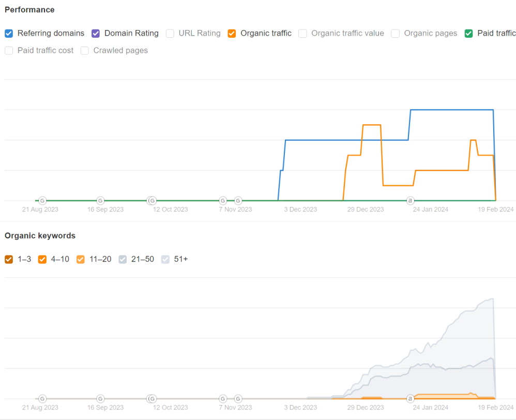Viewport: 516px width, 420px height.
Task: Tick the Organic pages checkbox
Action: coord(396,34)
